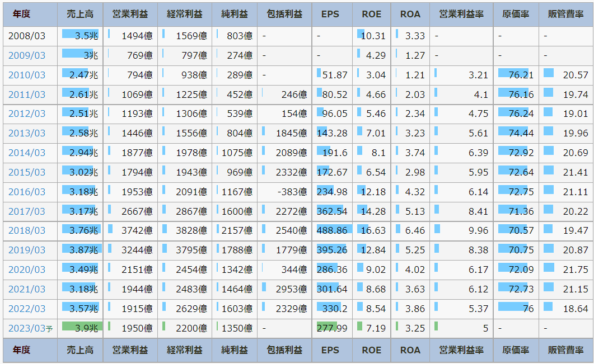This screenshot has height=364, width=594.
Task: Open the 2018/03 fiscal year link
Action: (26, 231)
